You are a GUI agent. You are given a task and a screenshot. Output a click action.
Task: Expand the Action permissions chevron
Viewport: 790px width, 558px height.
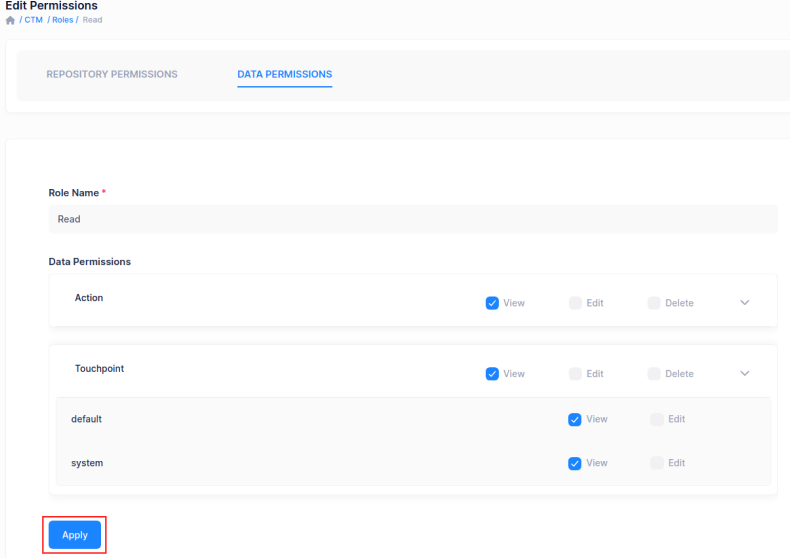[745, 303]
